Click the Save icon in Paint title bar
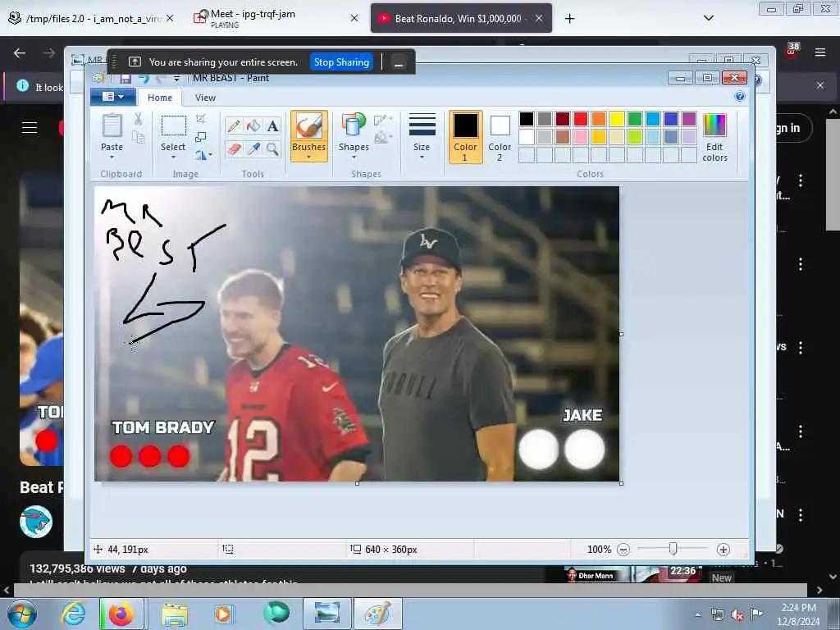 125,79
